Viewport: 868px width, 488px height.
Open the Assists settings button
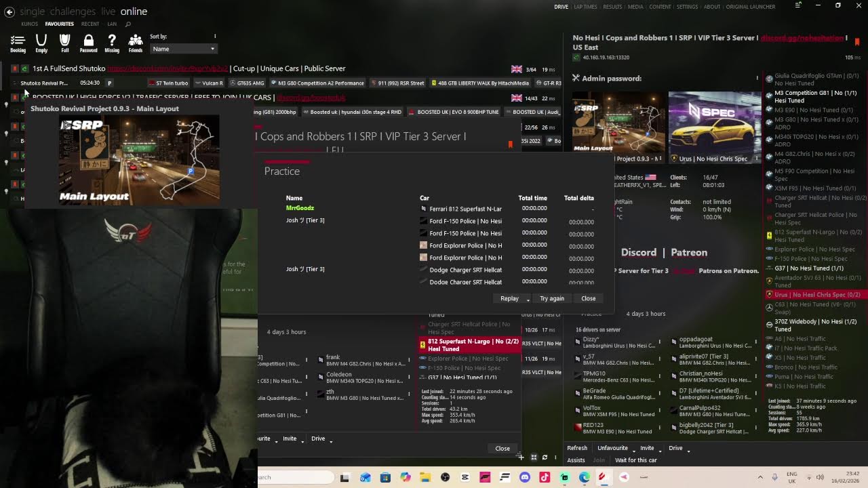click(576, 460)
